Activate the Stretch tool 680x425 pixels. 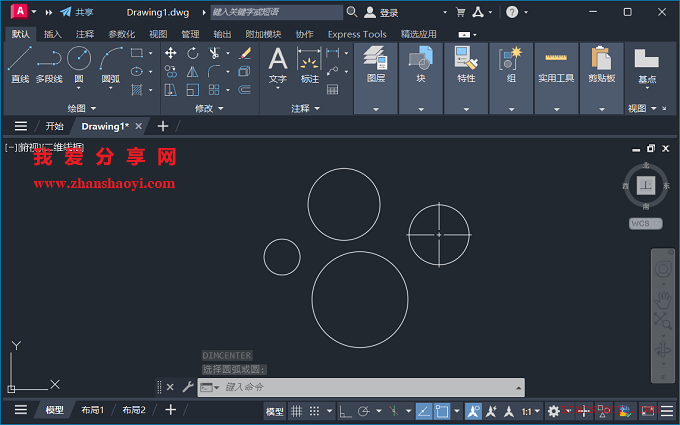pyautogui.click(x=170, y=90)
